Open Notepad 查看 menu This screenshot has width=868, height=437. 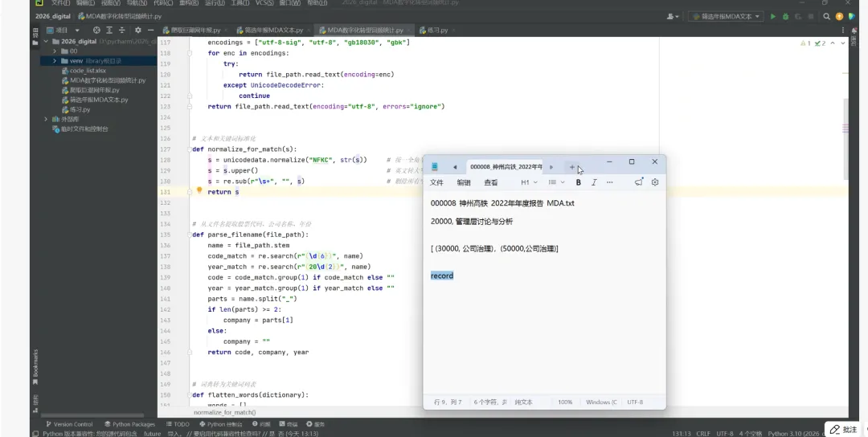(x=491, y=182)
